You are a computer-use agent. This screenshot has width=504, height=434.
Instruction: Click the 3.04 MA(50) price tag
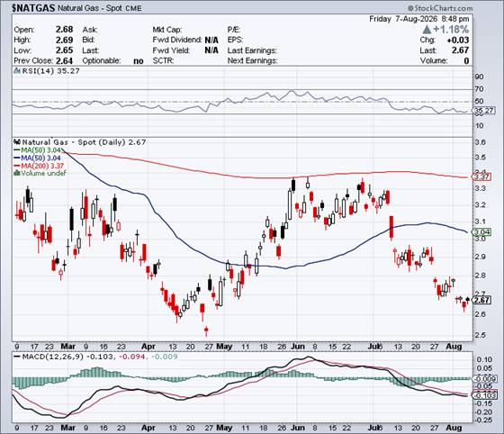point(481,232)
